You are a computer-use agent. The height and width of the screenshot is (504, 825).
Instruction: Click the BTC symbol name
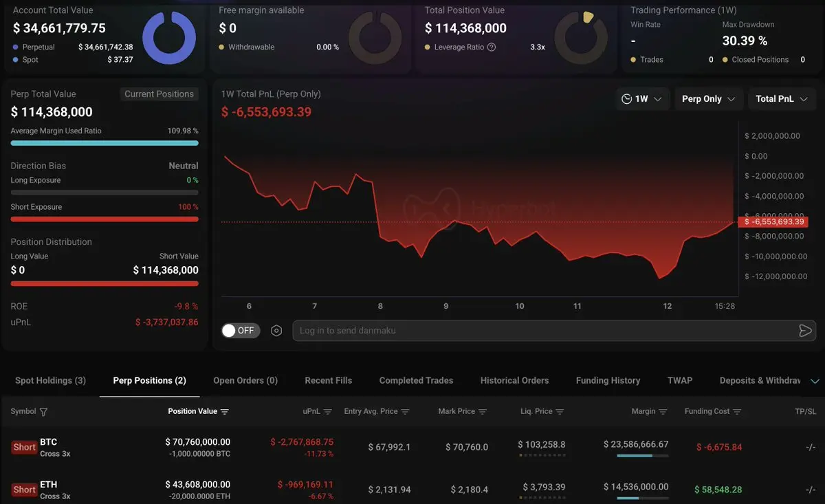coord(49,442)
